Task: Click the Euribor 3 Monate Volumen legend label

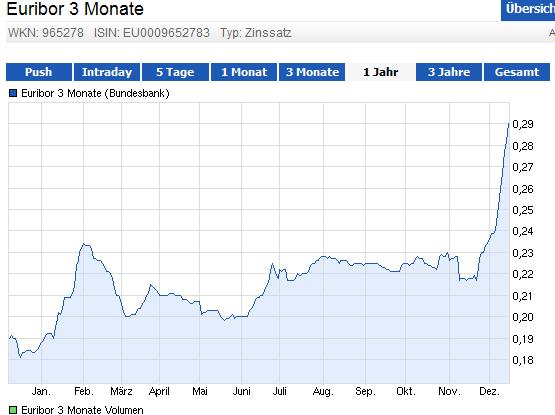Action: point(82,410)
